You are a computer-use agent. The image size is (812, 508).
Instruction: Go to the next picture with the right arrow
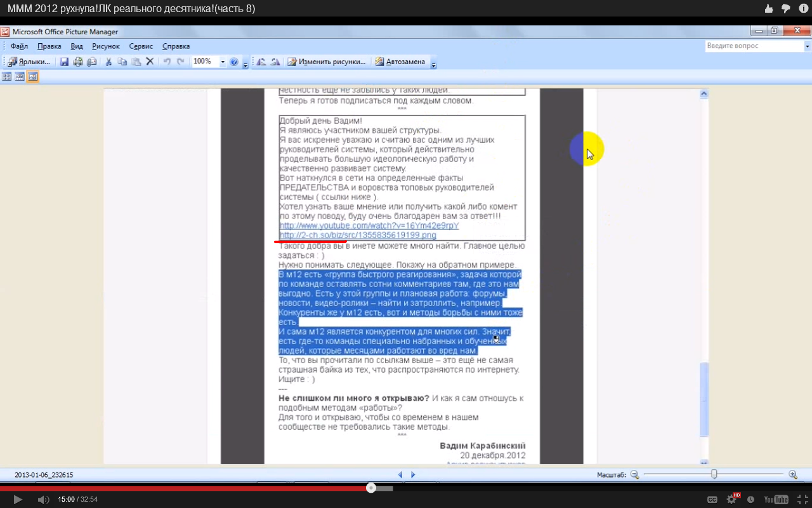click(x=413, y=474)
